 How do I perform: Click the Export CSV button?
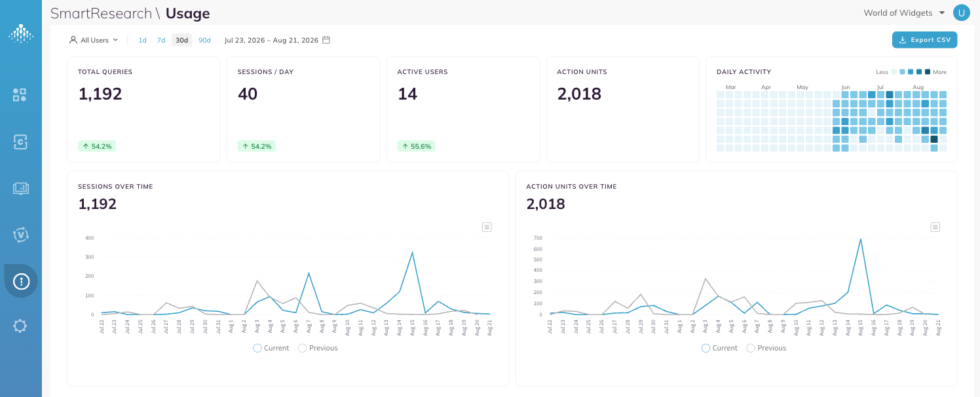(924, 40)
